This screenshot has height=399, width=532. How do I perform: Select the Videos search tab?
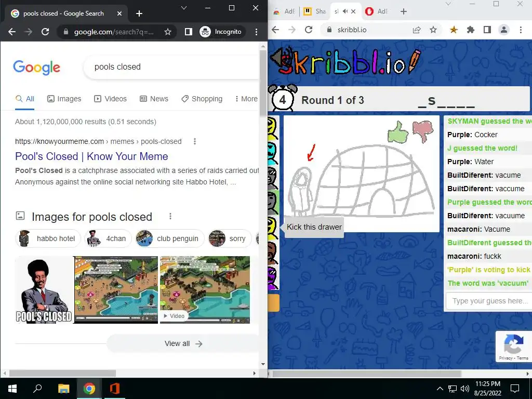tap(110, 99)
